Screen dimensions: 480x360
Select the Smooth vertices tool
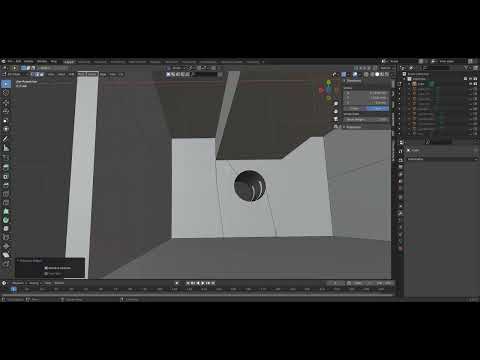6,229
